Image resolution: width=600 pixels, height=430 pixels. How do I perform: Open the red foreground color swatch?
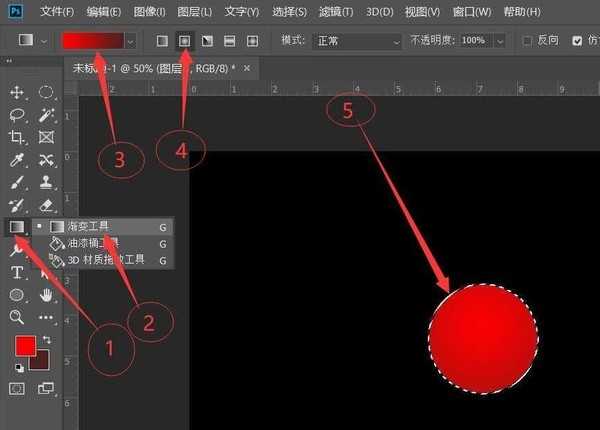point(25,345)
